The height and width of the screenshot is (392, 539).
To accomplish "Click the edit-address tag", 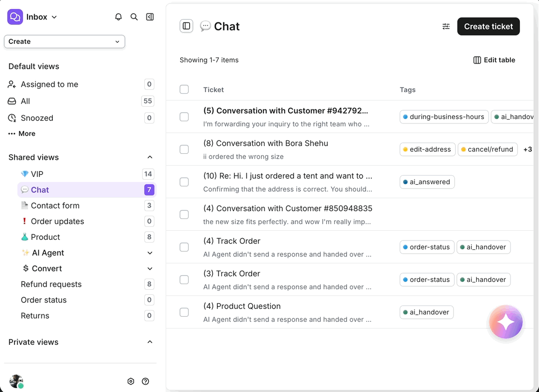I will pos(427,149).
